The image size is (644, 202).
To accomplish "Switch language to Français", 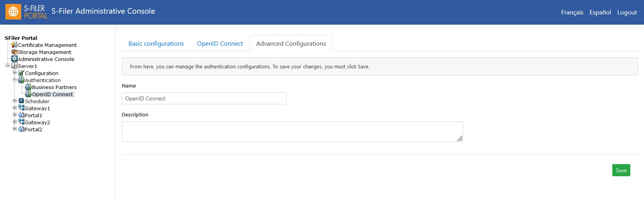I will [x=572, y=13].
